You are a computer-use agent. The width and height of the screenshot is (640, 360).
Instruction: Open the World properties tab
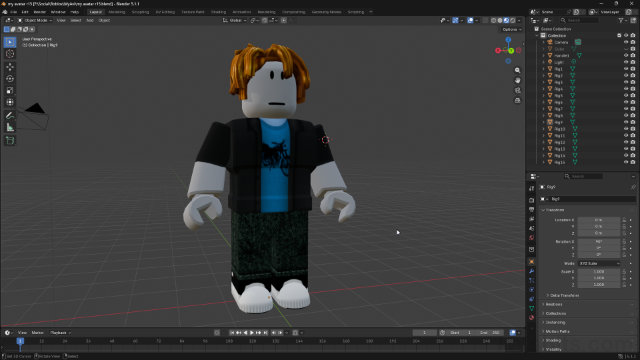531,238
